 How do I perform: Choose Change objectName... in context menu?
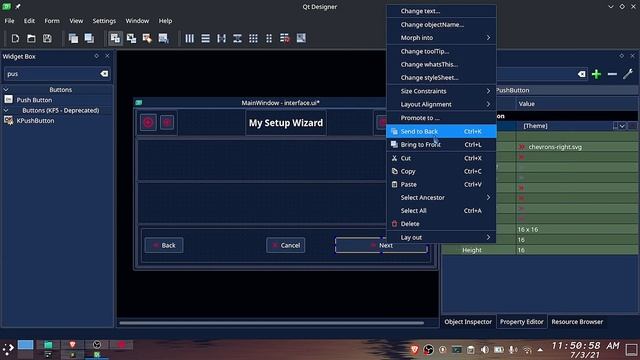[441, 24]
